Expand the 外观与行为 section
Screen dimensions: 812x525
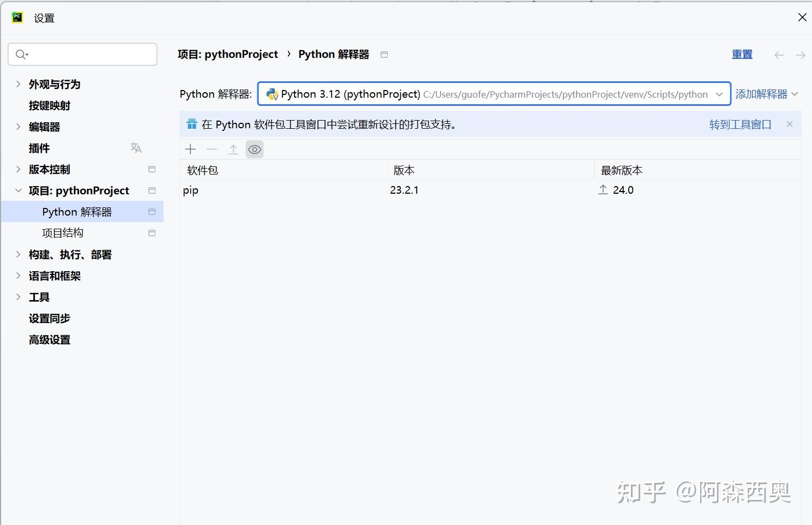pos(18,84)
